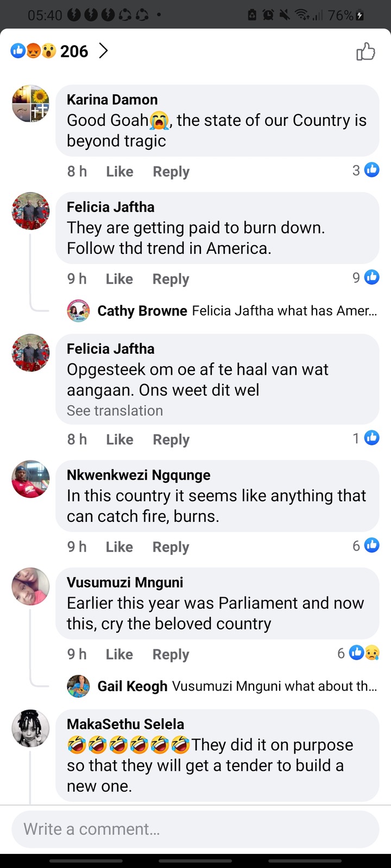
Task: Reply to Felicia Jaftha's Afrikaans comment
Action: [x=171, y=439]
